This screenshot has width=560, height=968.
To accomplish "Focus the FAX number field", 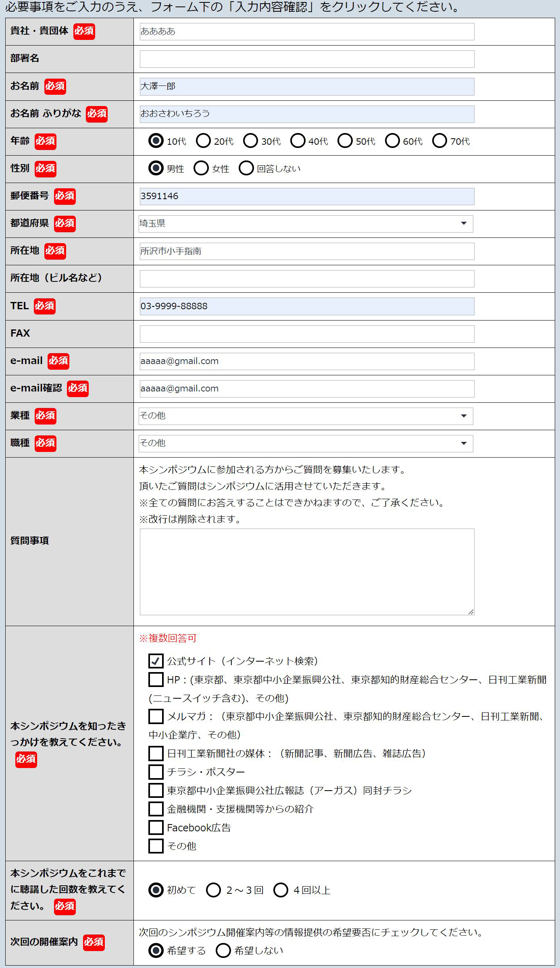I will click(307, 334).
